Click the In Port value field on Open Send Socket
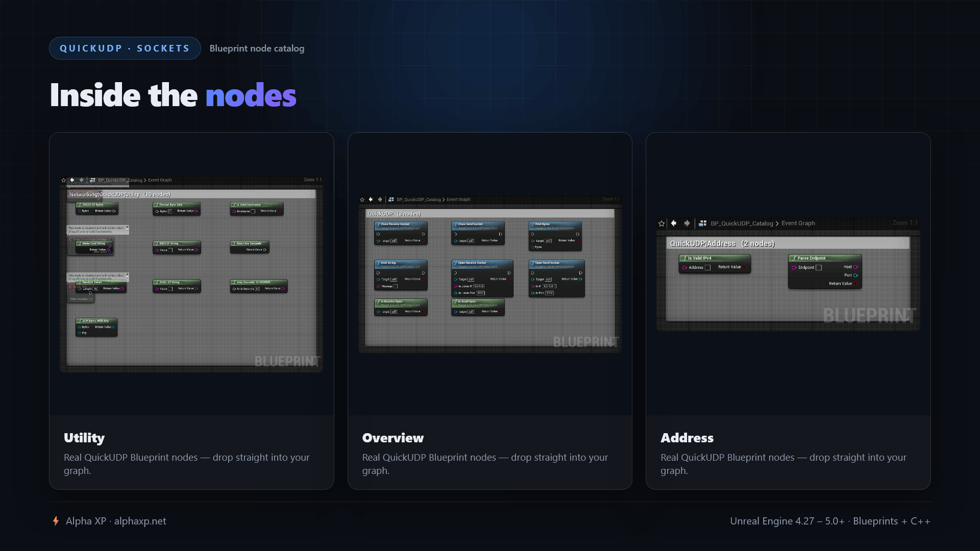This screenshot has width=980, height=551. tap(549, 293)
